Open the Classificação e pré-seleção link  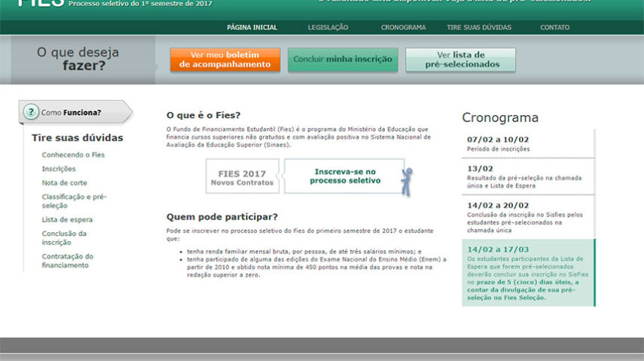point(74,200)
